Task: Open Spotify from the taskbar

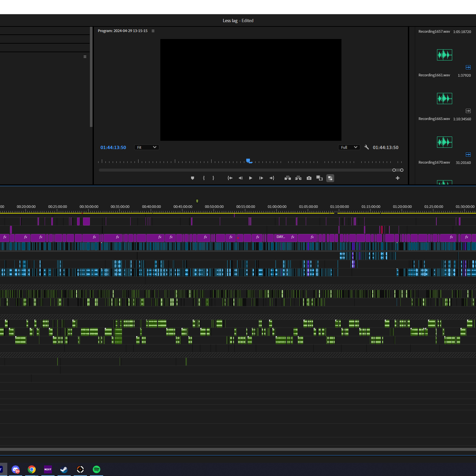Action: [x=97, y=469]
